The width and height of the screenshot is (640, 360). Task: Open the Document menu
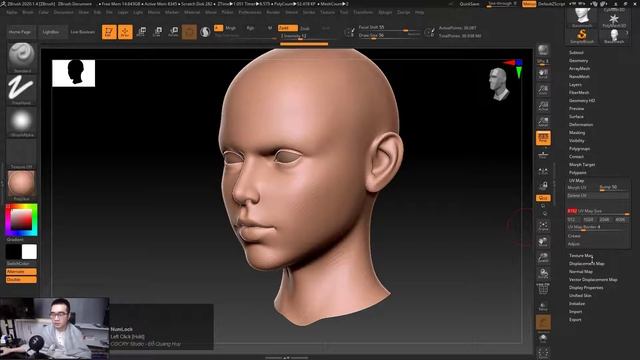(x=64, y=12)
